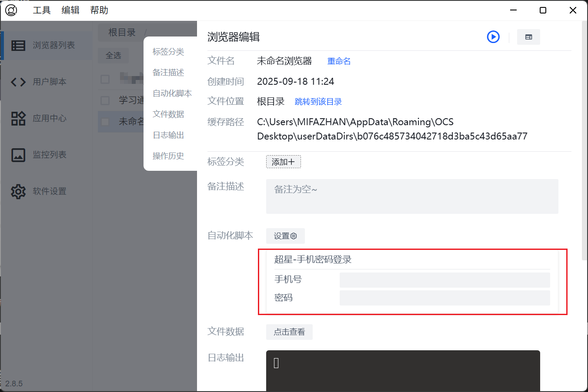Click the play icon to launch browser
The height and width of the screenshot is (392, 588).
click(x=493, y=37)
